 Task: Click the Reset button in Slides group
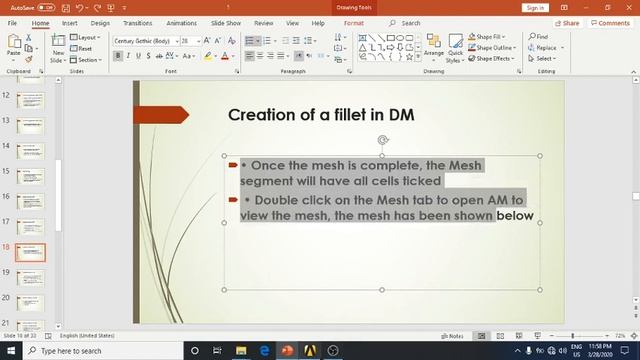(81, 49)
